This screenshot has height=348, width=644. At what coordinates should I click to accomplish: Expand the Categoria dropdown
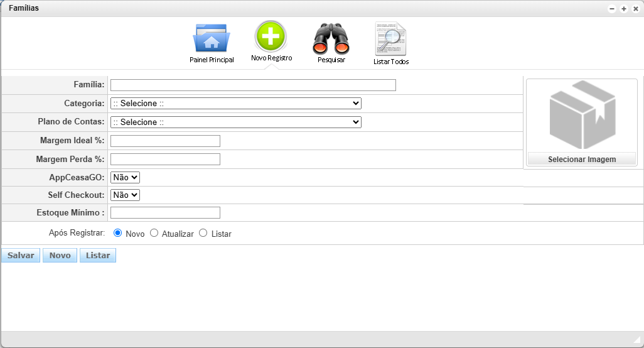pyautogui.click(x=235, y=104)
